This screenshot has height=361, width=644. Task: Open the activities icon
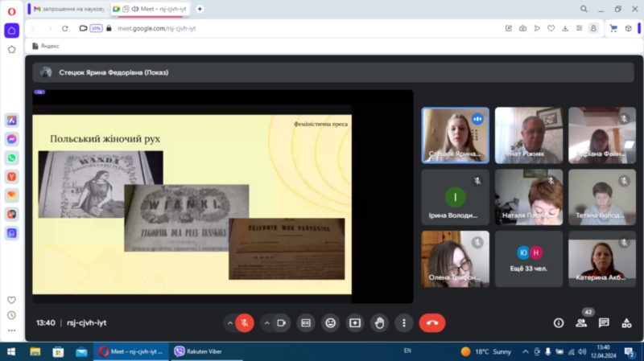tap(626, 322)
